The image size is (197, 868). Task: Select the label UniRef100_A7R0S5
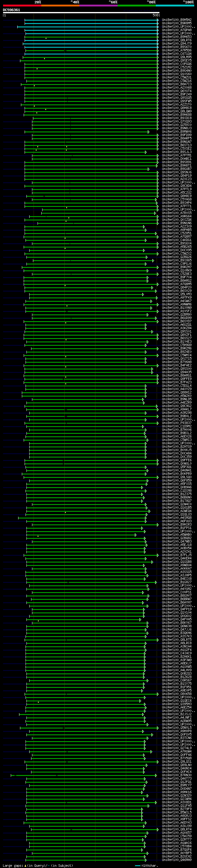pos(177,213)
